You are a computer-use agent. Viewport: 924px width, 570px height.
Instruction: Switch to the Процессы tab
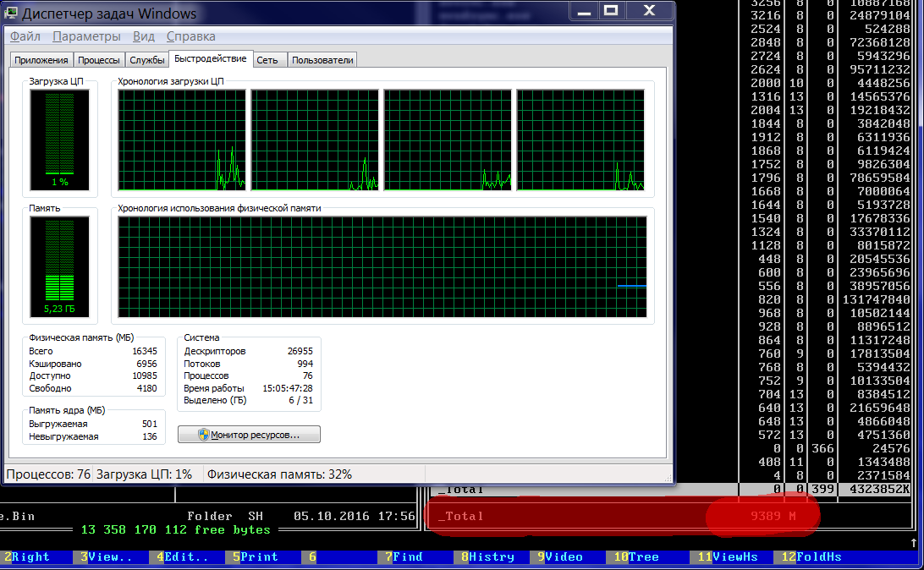coord(99,60)
